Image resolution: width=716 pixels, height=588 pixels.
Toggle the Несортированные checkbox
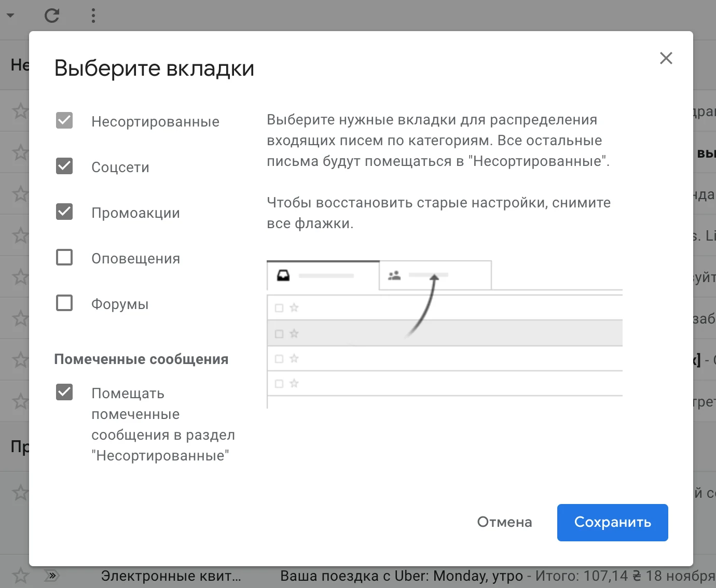(64, 121)
